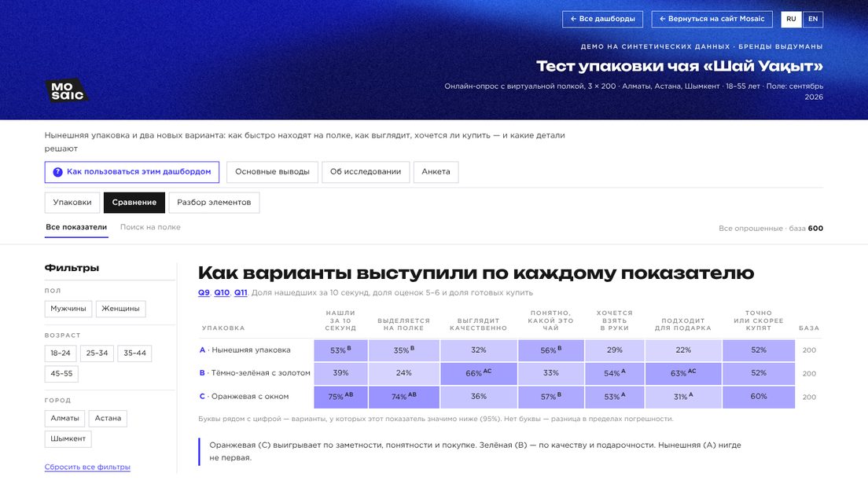
Task: Click column header 'Выделяется на полке'
Action: (403, 324)
